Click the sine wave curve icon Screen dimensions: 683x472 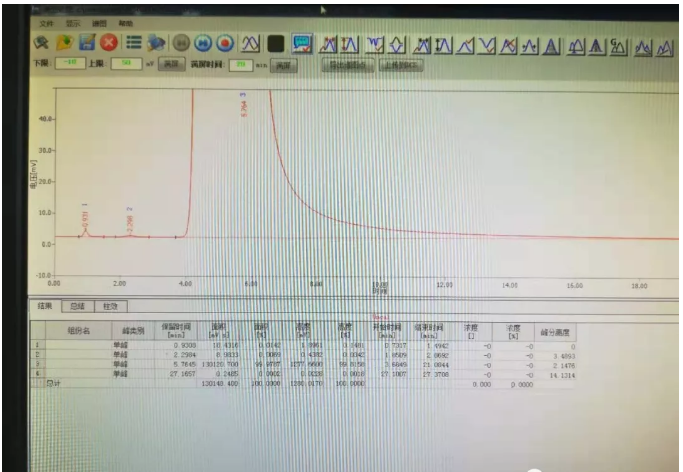[251, 44]
